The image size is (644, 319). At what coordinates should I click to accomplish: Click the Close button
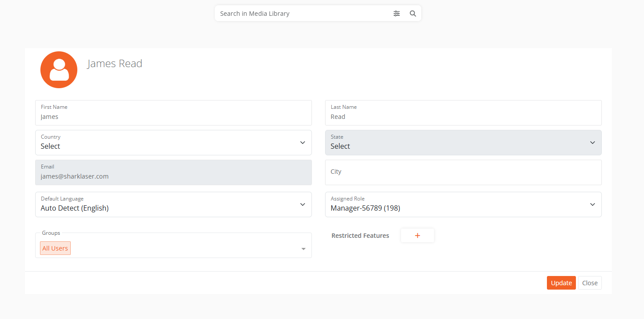[x=590, y=283]
